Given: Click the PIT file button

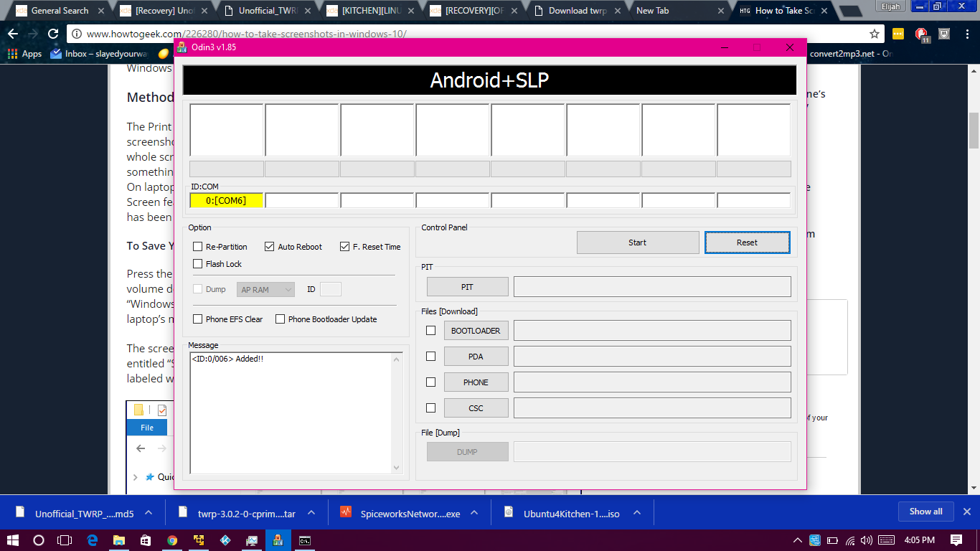Looking at the screenshot, I should tap(467, 287).
